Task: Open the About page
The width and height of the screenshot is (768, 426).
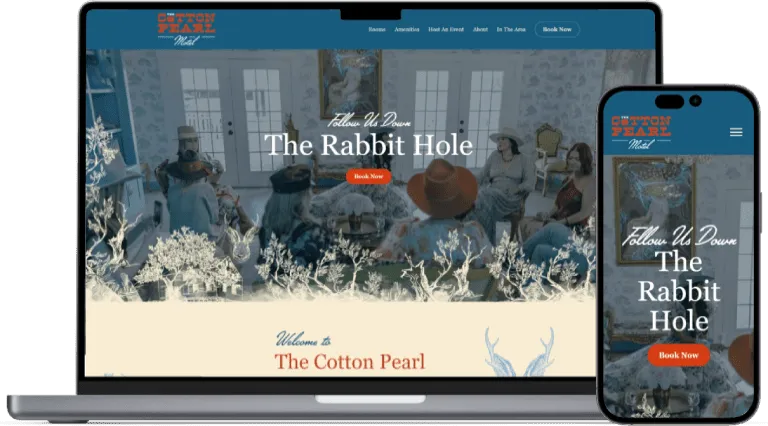Action: (480, 30)
